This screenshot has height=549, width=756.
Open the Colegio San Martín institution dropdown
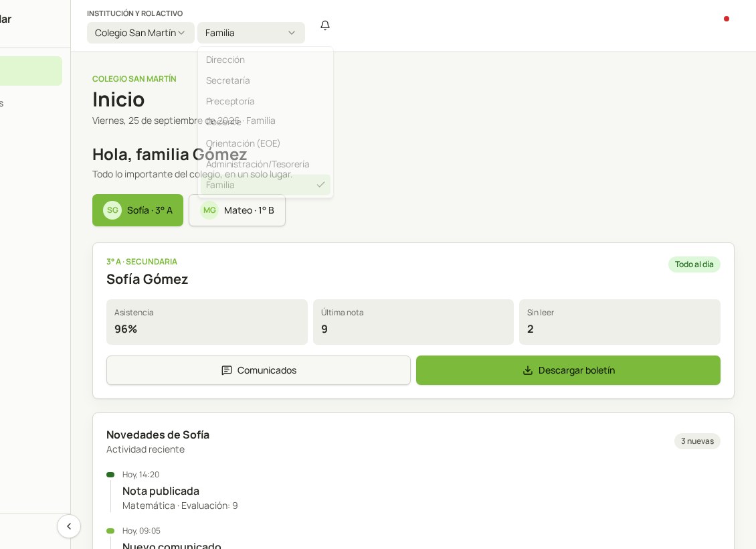[140, 33]
